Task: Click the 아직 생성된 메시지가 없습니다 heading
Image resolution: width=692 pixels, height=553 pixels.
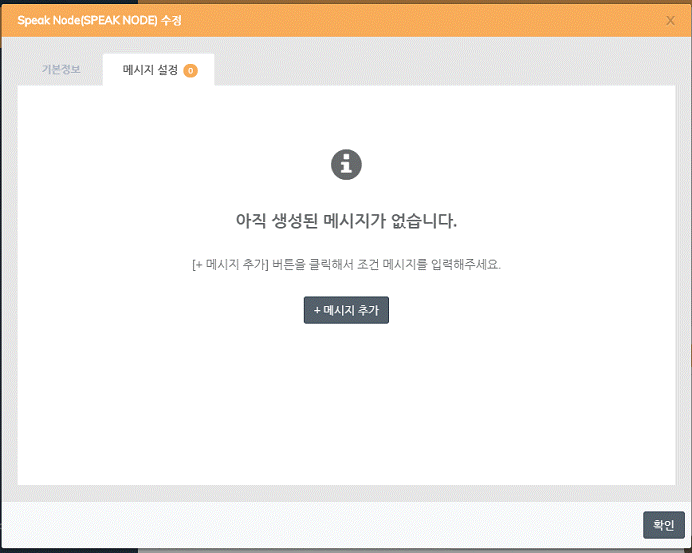Action: [x=346, y=221]
